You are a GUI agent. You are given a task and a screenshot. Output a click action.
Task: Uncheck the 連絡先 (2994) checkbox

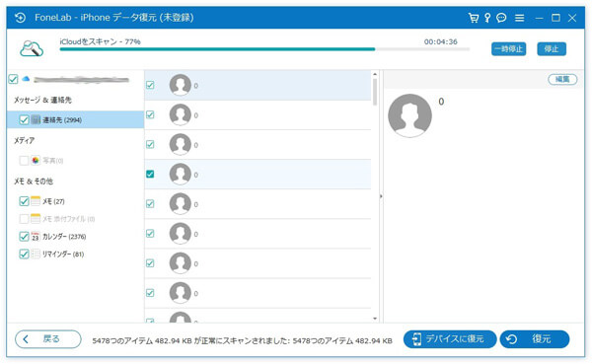24,120
